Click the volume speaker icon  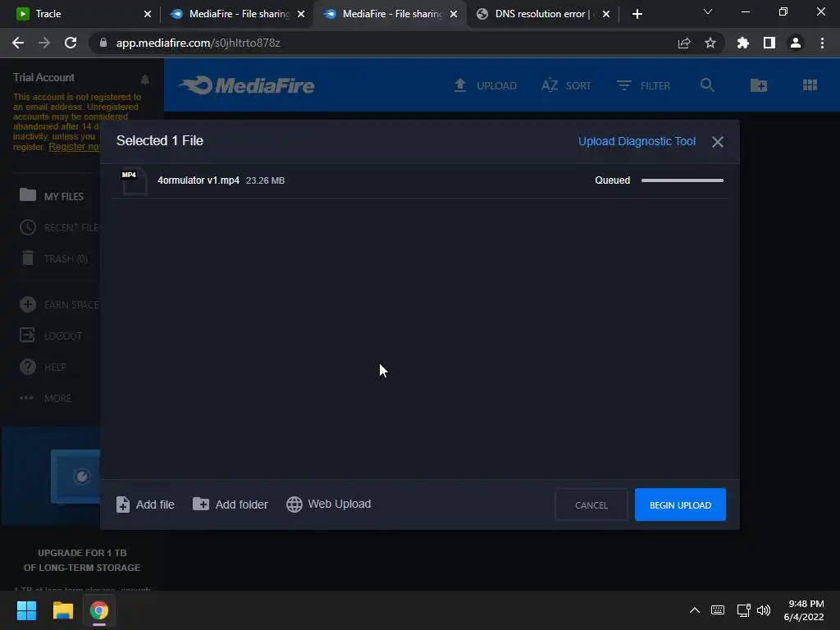[x=764, y=610]
